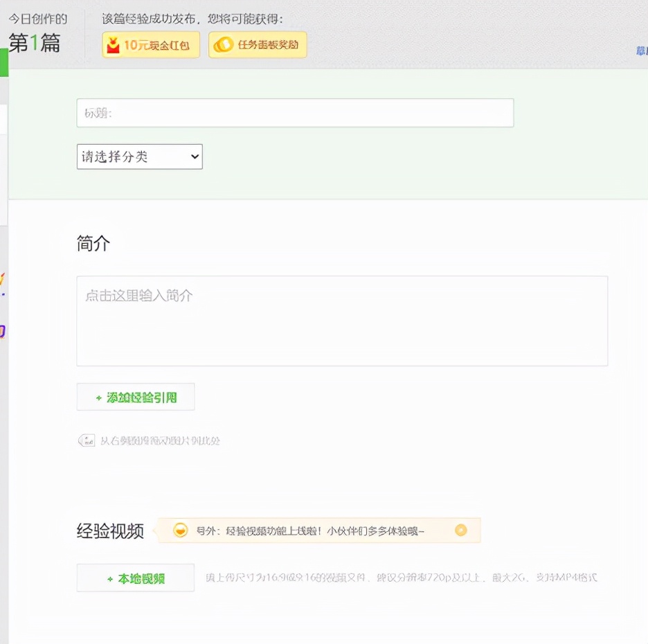Click the green plus icon on 本地视频
This screenshot has width=648, height=644.
click(109, 577)
